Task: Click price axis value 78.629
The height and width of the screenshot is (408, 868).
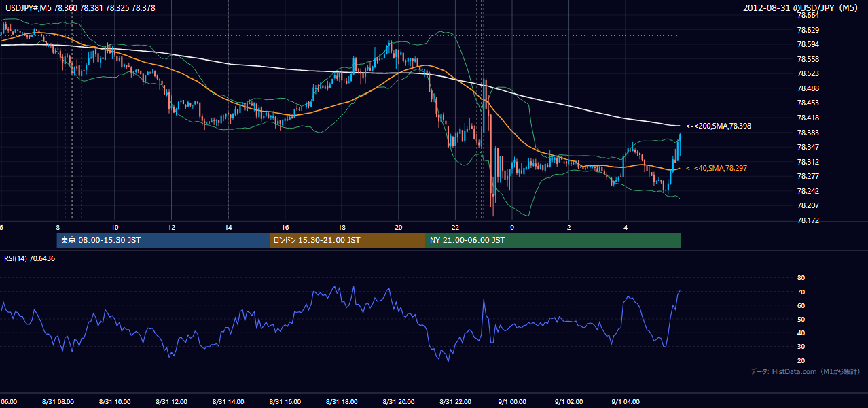Action: [x=807, y=30]
